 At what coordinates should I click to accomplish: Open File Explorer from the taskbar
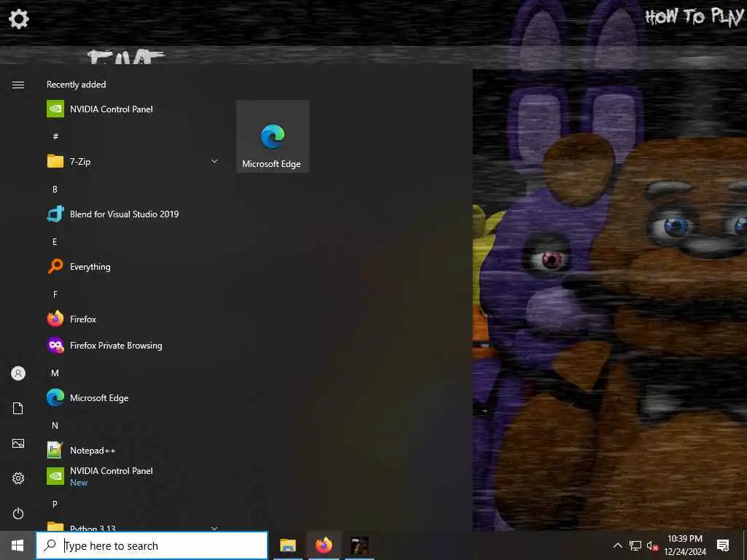click(287, 545)
